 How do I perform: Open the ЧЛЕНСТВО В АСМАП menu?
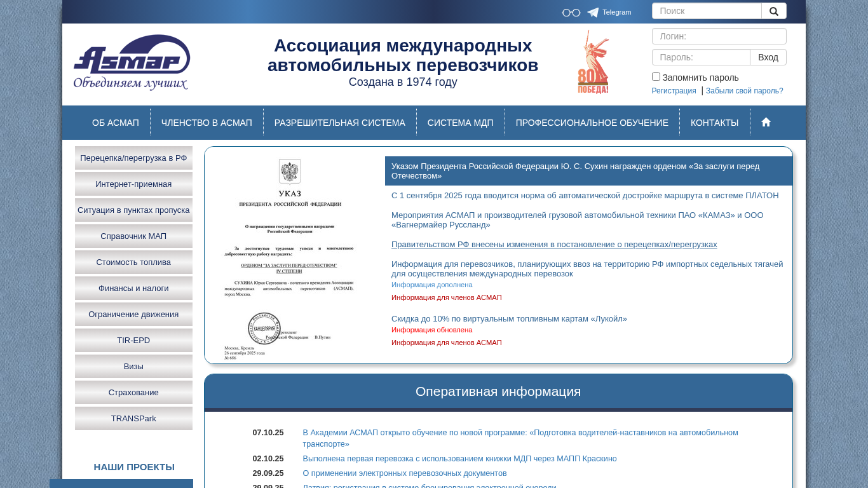207,123
